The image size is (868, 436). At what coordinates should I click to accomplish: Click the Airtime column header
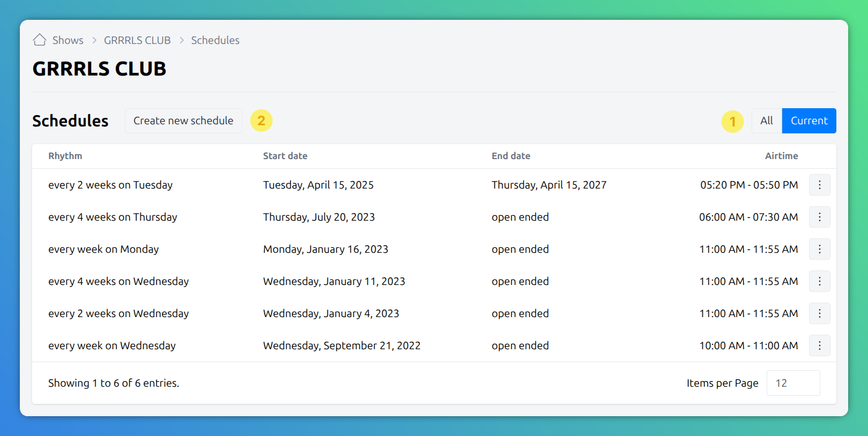(781, 156)
